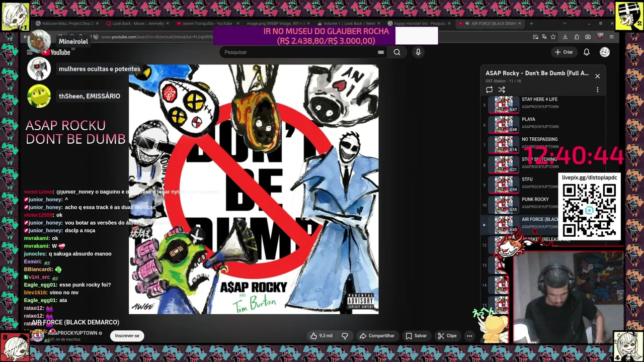Viewport: 644px width, 362px height.
Task: Toggle playlist loop
Action: click(x=489, y=89)
